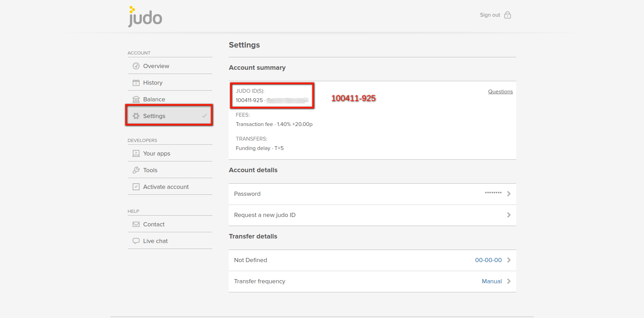
Task: Click the Settings page title
Action: (244, 45)
